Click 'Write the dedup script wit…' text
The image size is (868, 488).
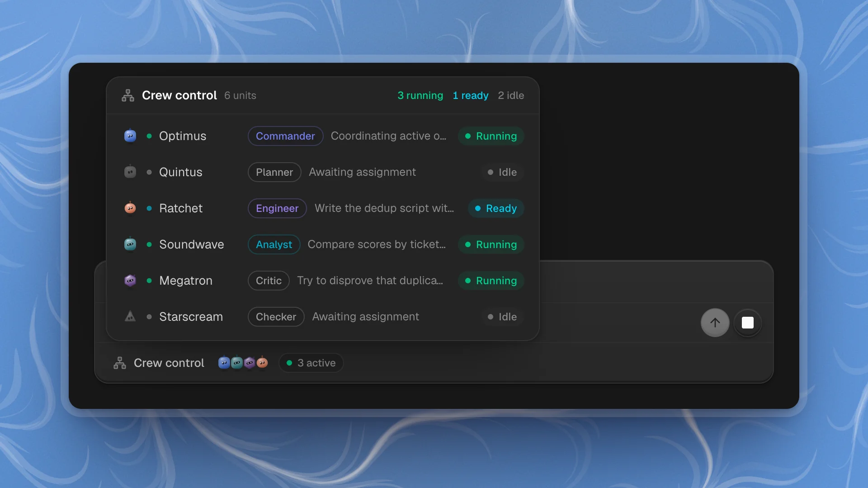click(x=384, y=208)
